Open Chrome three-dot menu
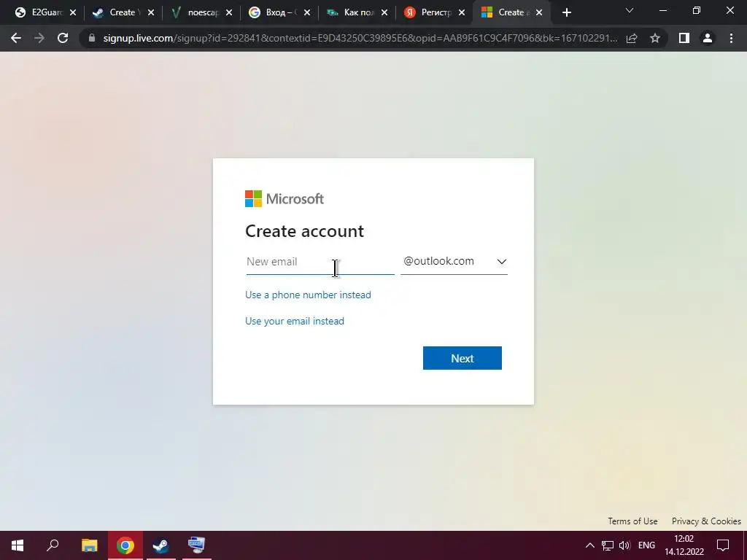 (731, 38)
